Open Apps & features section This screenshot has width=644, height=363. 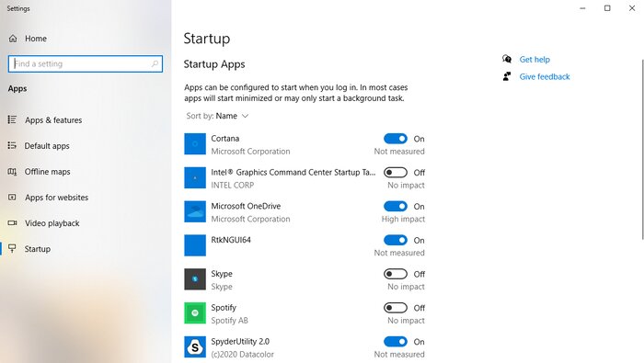point(53,120)
